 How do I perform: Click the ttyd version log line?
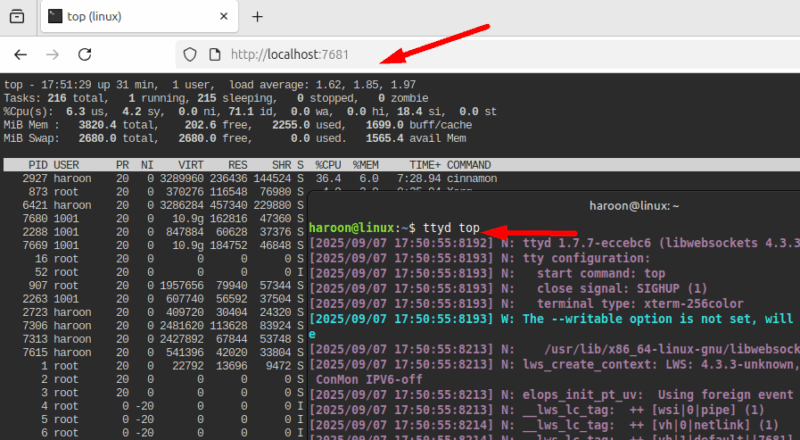(x=554, y=243)
